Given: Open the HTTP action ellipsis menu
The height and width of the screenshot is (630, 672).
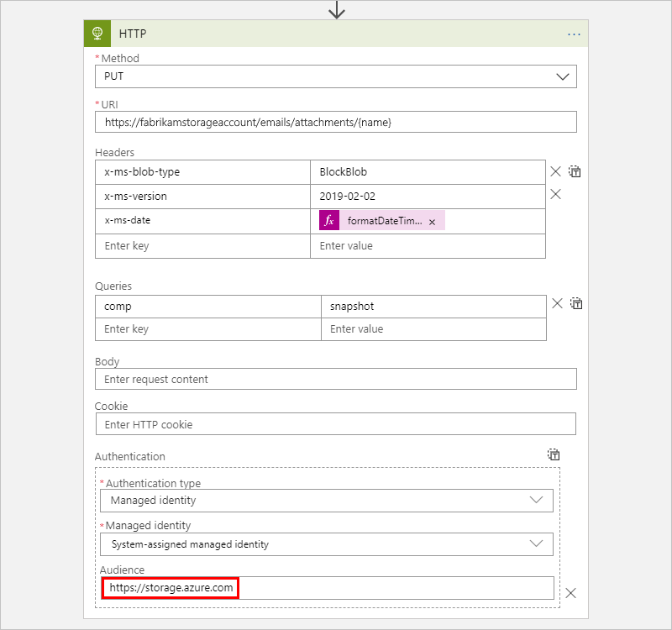Looking at the screenshot, I should point(574,34).
